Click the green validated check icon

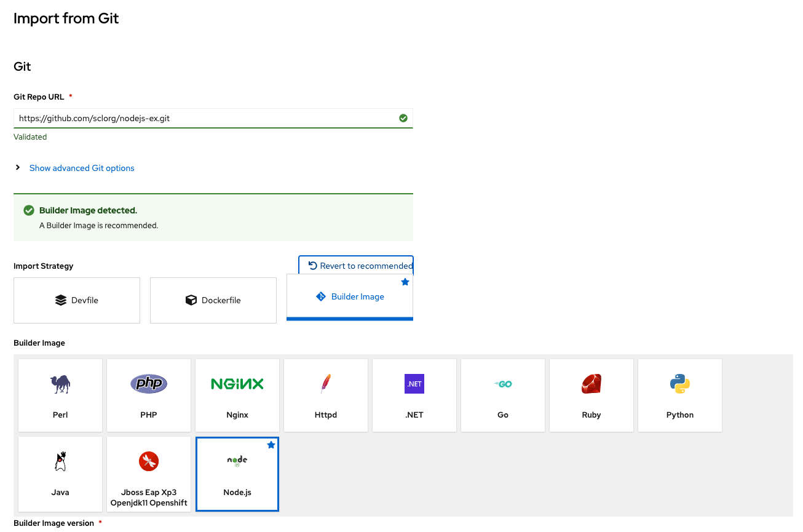(x=403, y=118)
